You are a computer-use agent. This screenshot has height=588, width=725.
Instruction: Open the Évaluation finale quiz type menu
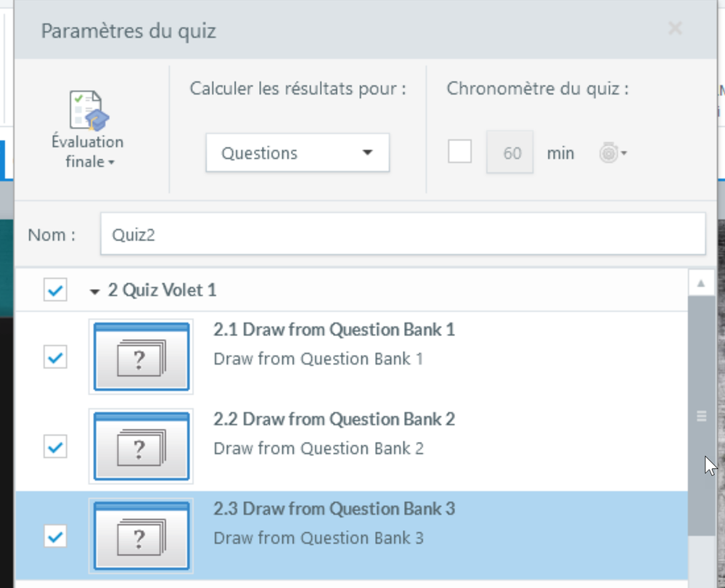pyautogui.click(x=87, y=131)
